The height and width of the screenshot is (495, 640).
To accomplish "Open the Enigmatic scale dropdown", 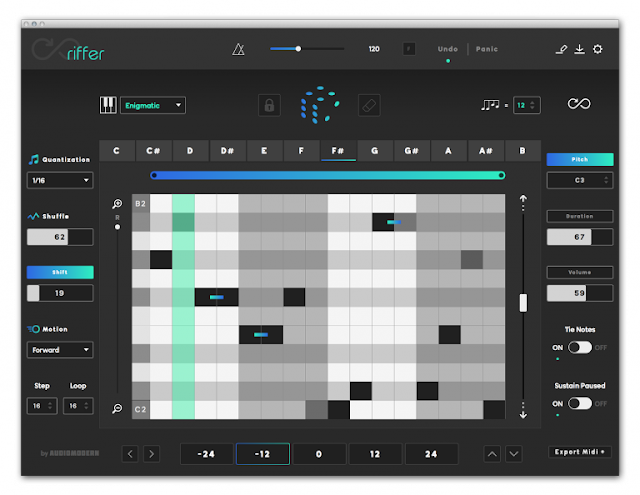I will (153, 105).
